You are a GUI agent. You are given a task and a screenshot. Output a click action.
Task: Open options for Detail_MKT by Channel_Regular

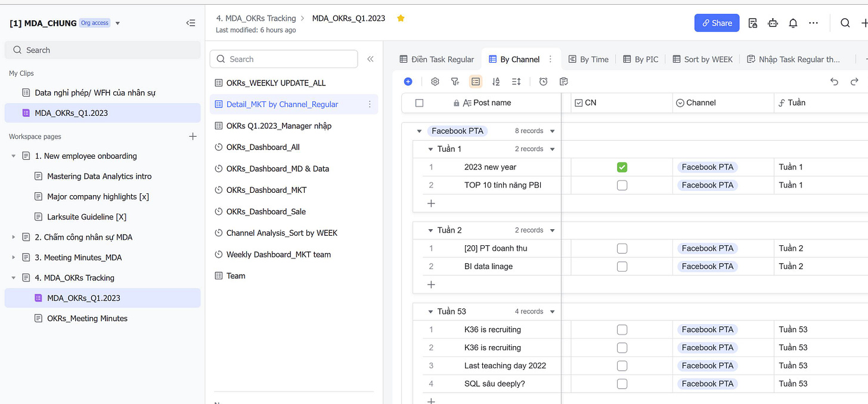click(370, 104)
